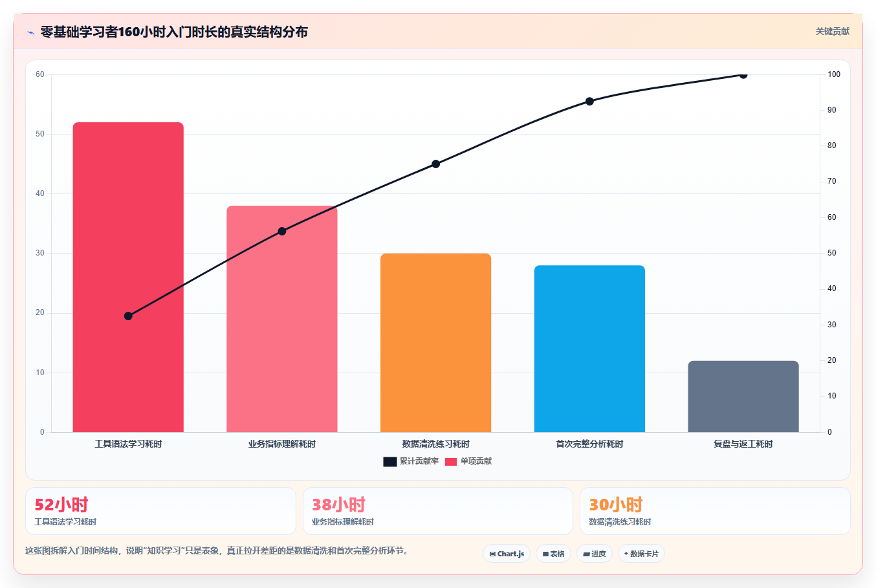Click the pink 业务指标理解耗时 bar
This screenshot has width=876, height=588.
pyautogui.click(x=282, y=319)
